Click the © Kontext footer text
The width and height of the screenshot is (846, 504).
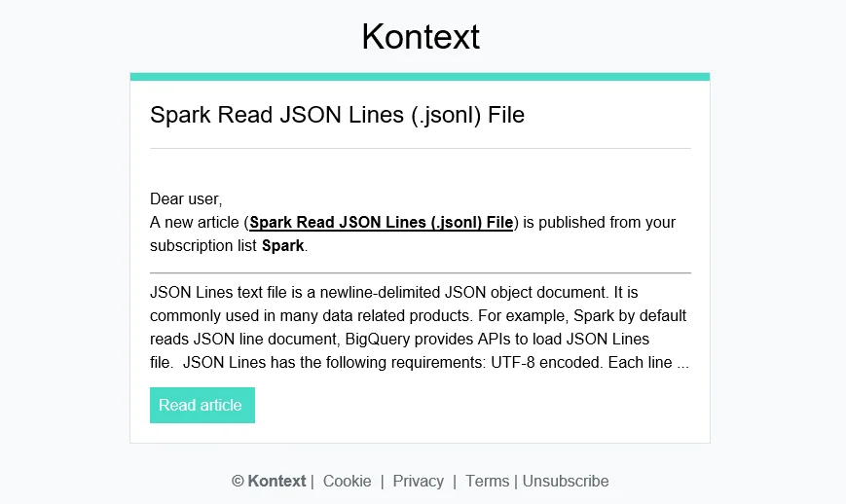pos(269,481)
